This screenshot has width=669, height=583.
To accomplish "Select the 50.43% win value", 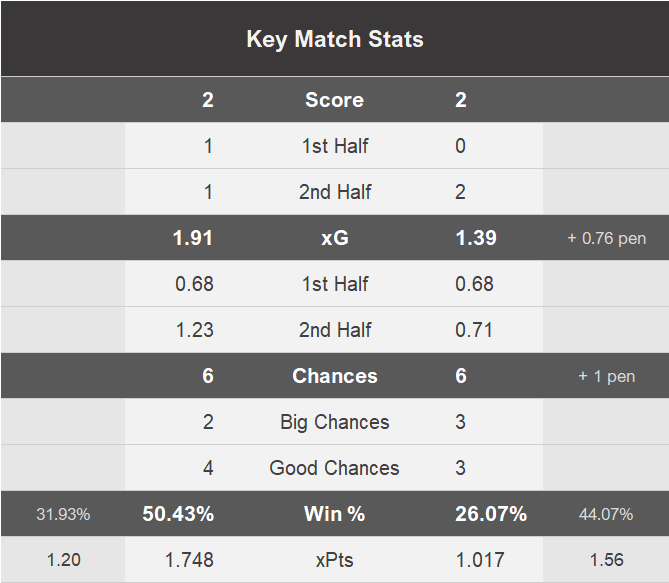I will [177, 514].
